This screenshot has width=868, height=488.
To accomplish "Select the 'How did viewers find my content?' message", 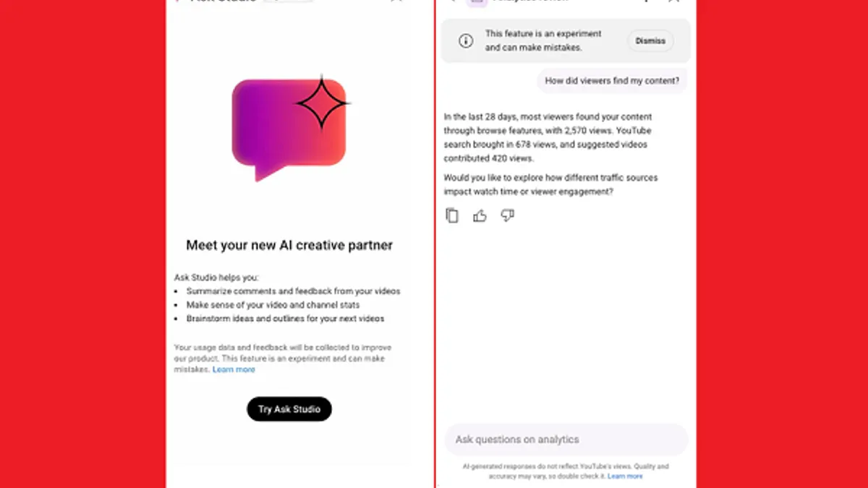I will 613,81.
